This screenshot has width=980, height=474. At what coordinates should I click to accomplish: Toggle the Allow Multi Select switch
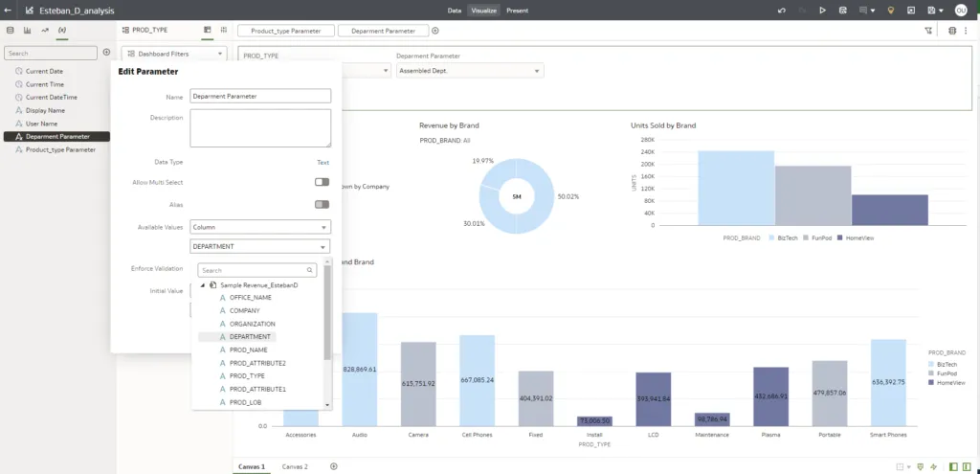coord(322,182)
